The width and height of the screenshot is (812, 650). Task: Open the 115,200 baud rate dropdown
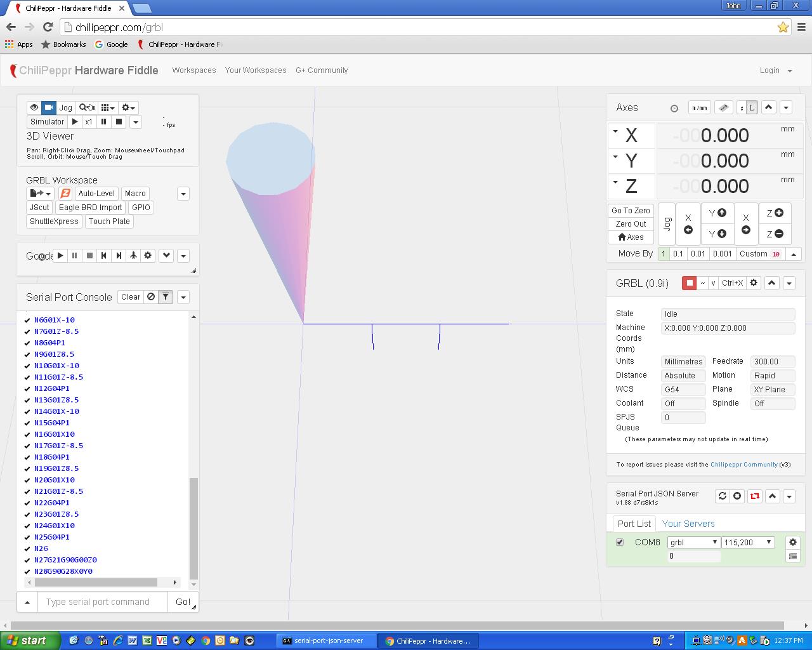748,542
